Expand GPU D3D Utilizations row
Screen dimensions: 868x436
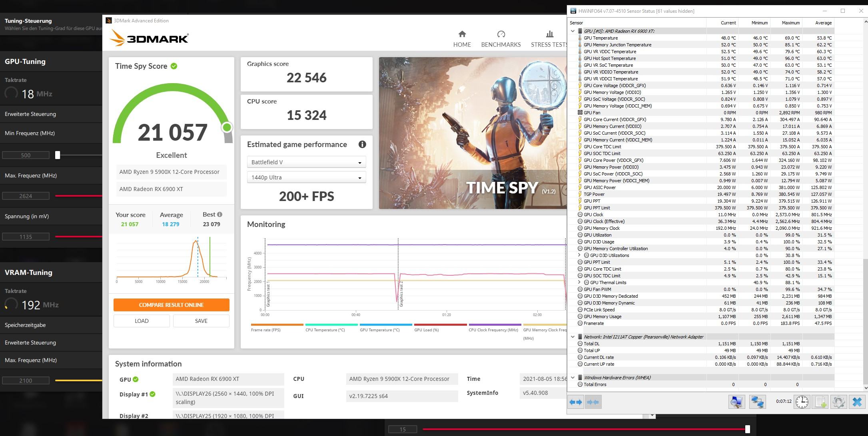coord(579,255)
